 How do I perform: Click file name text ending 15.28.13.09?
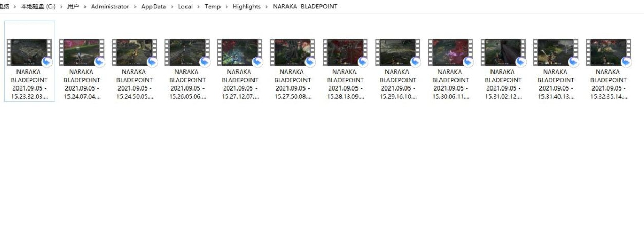[x=345, y=84]
